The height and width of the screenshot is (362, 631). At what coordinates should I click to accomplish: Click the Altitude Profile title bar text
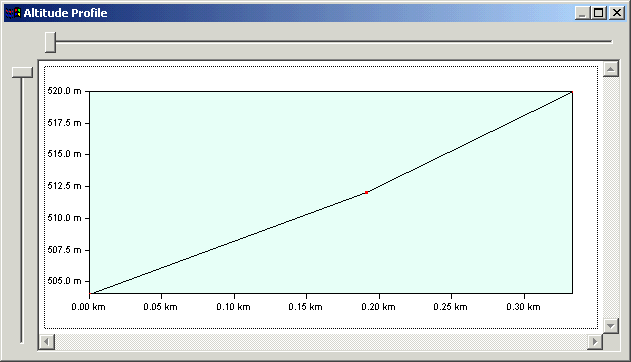coord(66,13)
